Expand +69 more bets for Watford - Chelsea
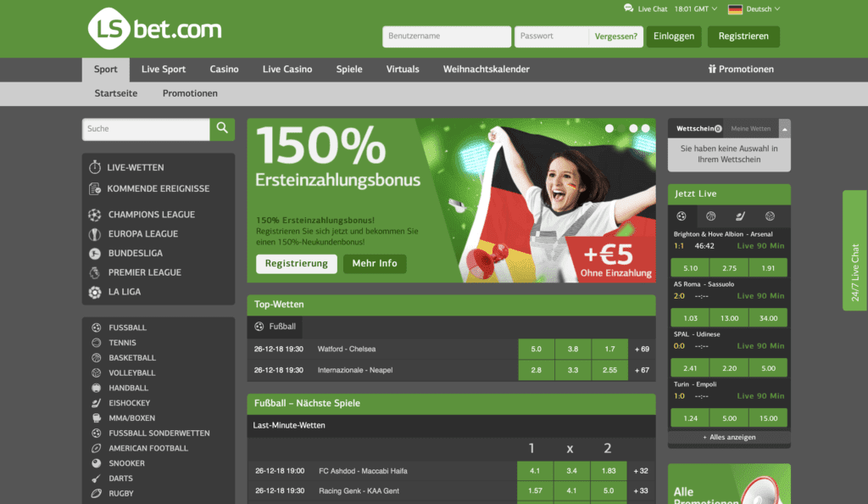Image resolution: width=868 pixels, height=504 pixels. pos(643,349)
